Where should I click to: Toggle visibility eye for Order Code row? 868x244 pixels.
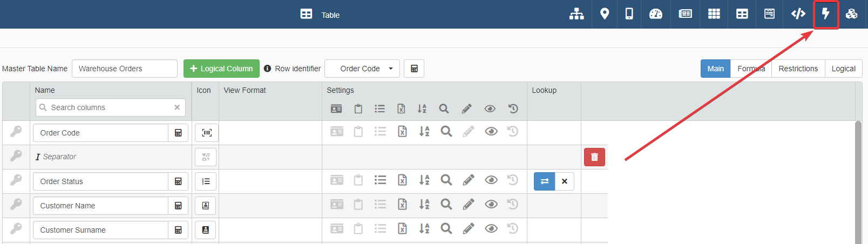coord(491,132)
